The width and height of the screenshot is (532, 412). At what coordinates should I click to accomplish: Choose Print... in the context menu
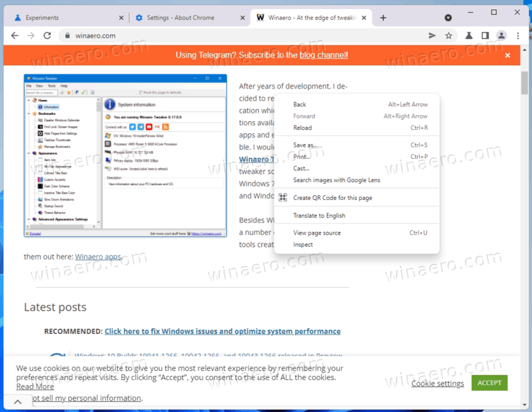click(357, 157)
